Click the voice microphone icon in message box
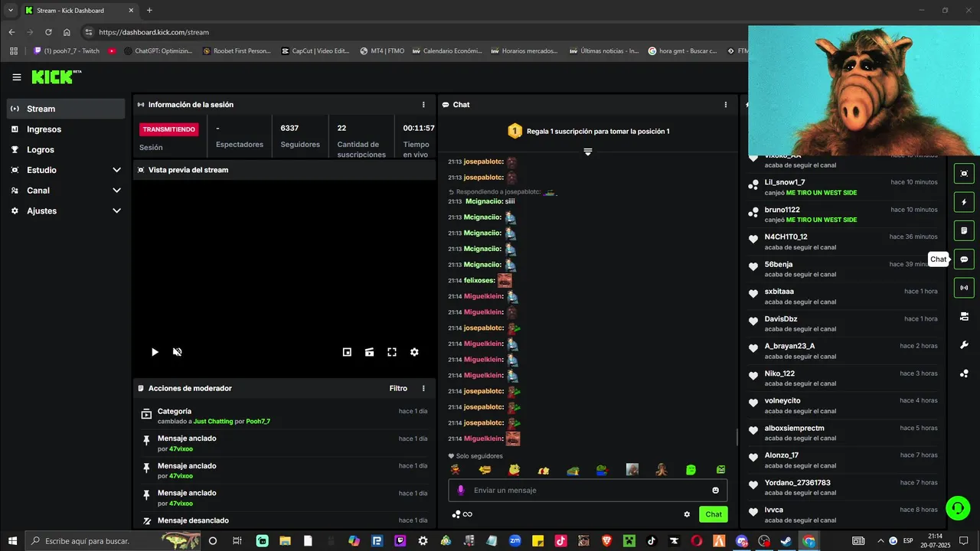 pos(461,491)
